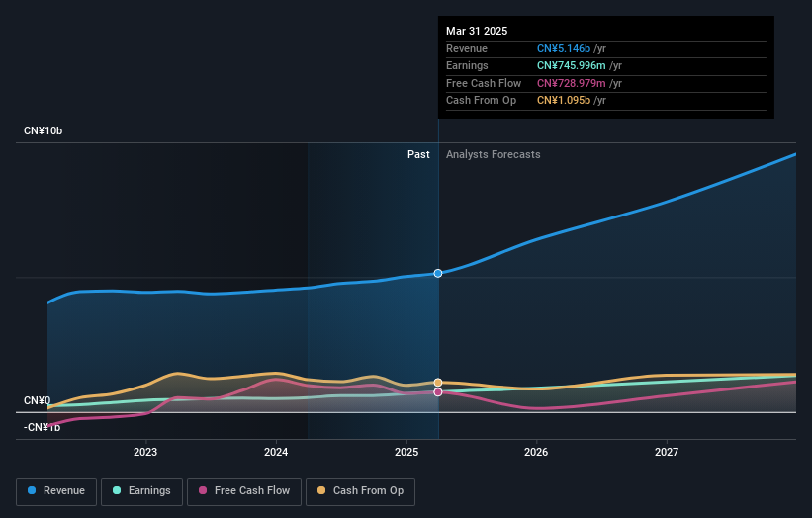Click the CN¥10b y-axis label

point(44,130)
